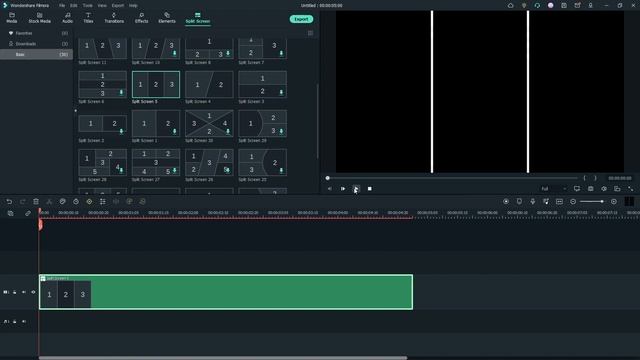Image resolution: width=640 pixels, height=360 pixels.
Task: Lock the video track 1
Action: pos(15,292)
